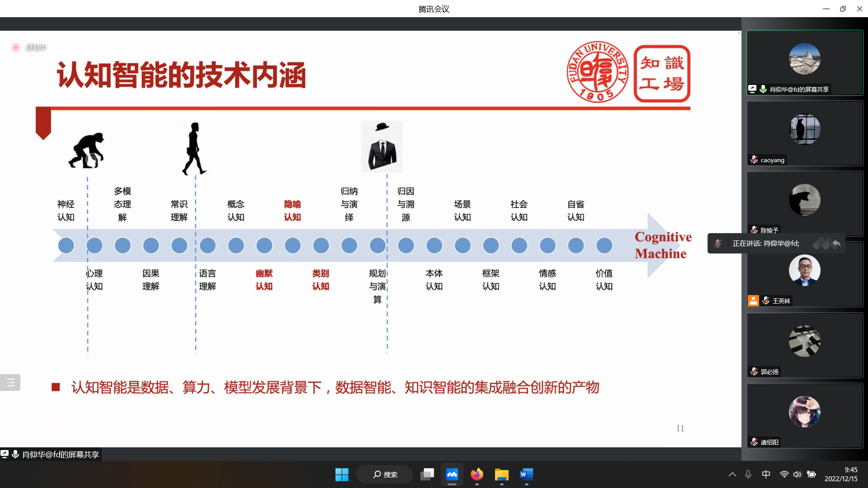Open Tencent Meeting from the taskbar
868x488 pixels.
(452, 474)
